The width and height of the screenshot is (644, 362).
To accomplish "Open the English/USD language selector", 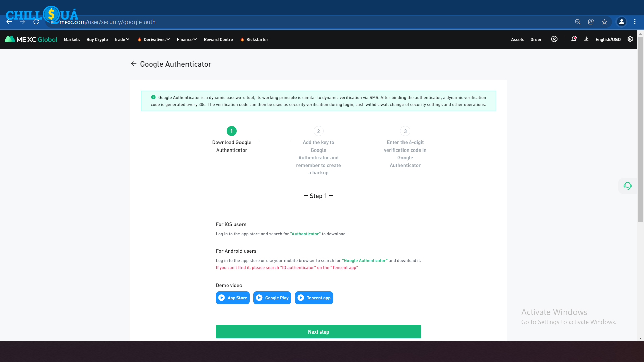I will point(608,39).
